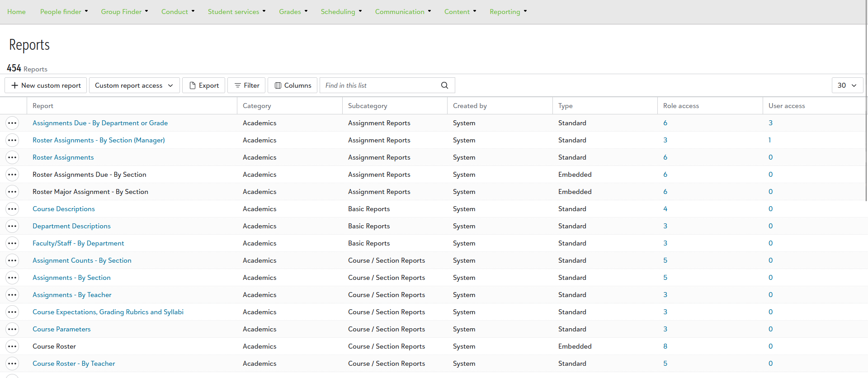This screenshot has width=868, height=378.
Task: Expand Grades menu
Action: (x=293, y=12)
